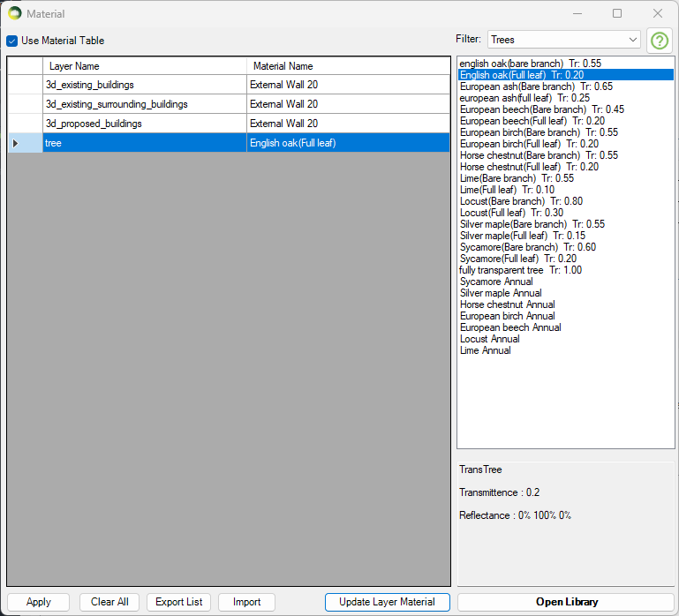The height and width of the screenshot is (616, 679).
Task: Click the green help question mark icon
Action: 660,41
